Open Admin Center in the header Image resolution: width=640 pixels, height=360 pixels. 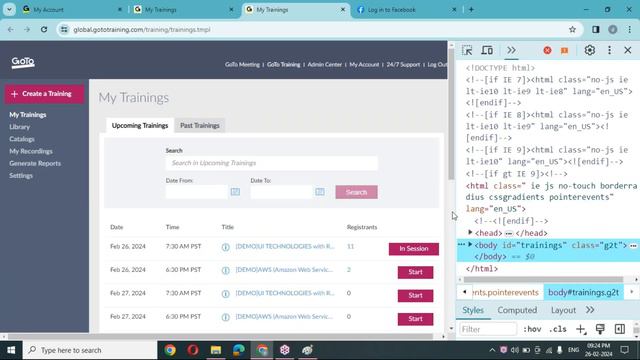pos(324,64)
